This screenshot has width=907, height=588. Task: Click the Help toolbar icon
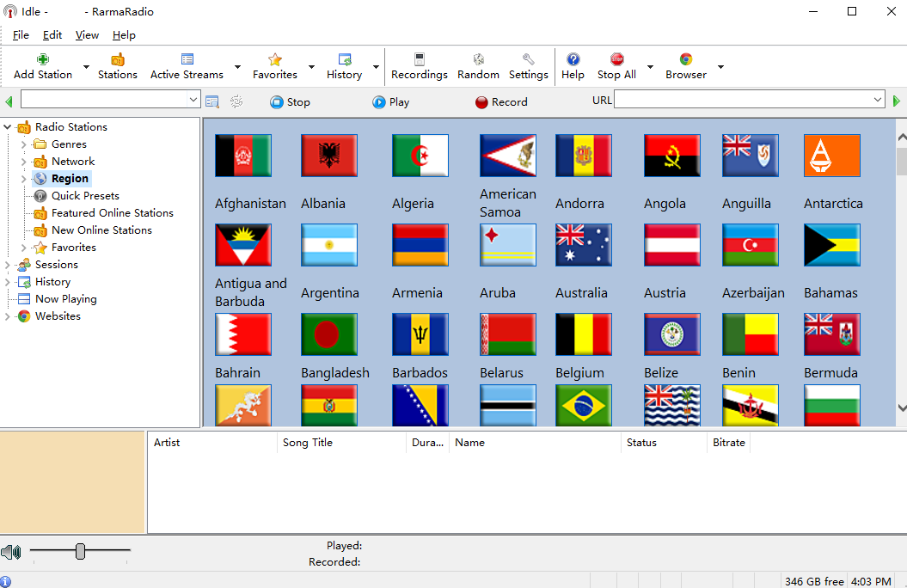(x=573, y=60)
